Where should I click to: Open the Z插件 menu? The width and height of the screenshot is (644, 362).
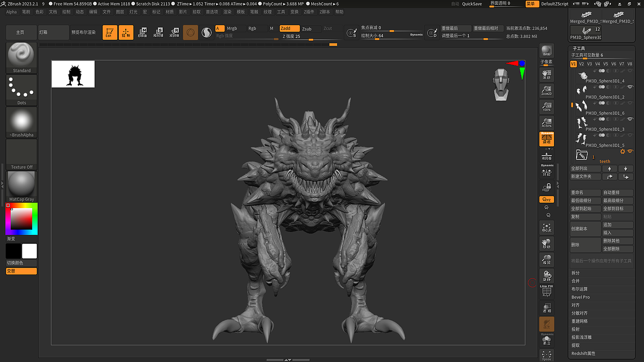click(309, 12)
